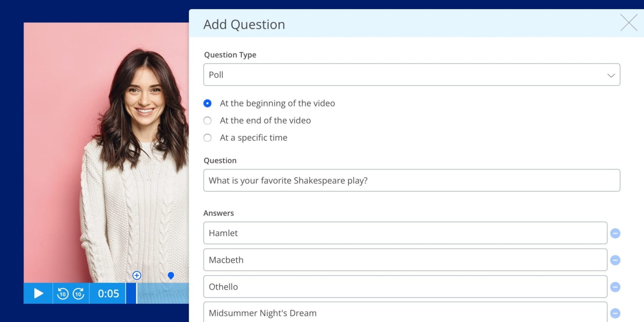Screen dimensions: 644x322
Task: Select 'At the beginning of the video'
Action: point(207,103)
